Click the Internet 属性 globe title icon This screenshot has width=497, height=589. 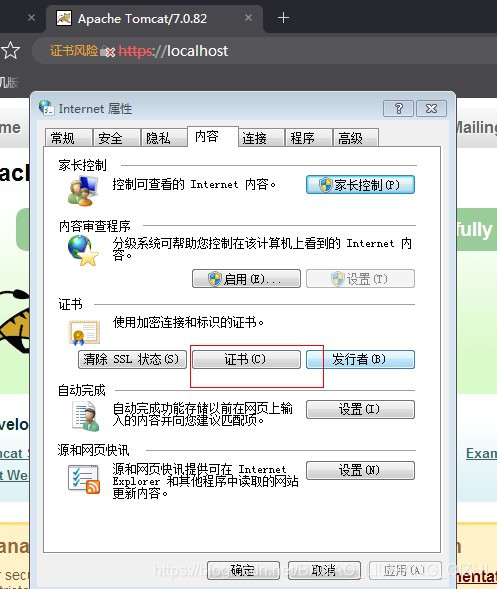[47, 108]
